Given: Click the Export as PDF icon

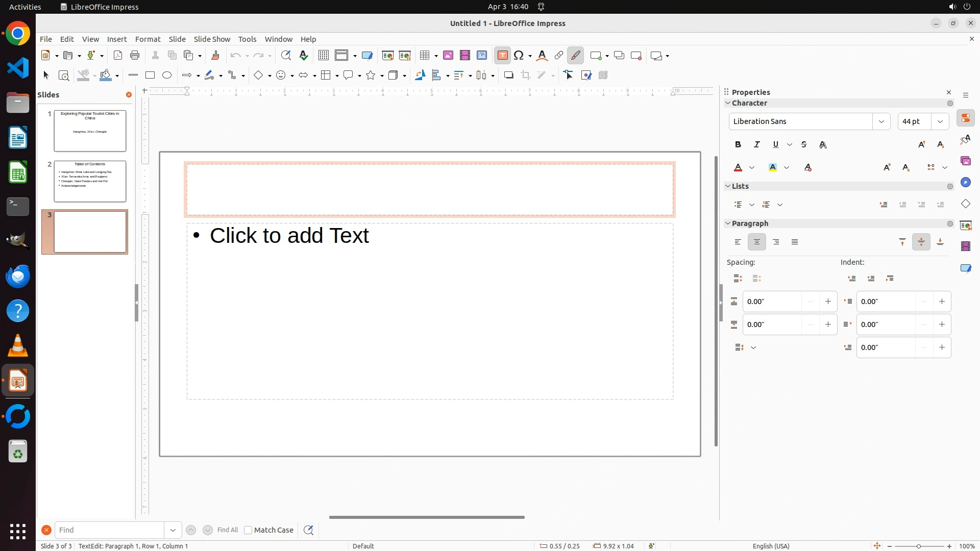Looking at the screenshot, I should click(x=118, y=56).
